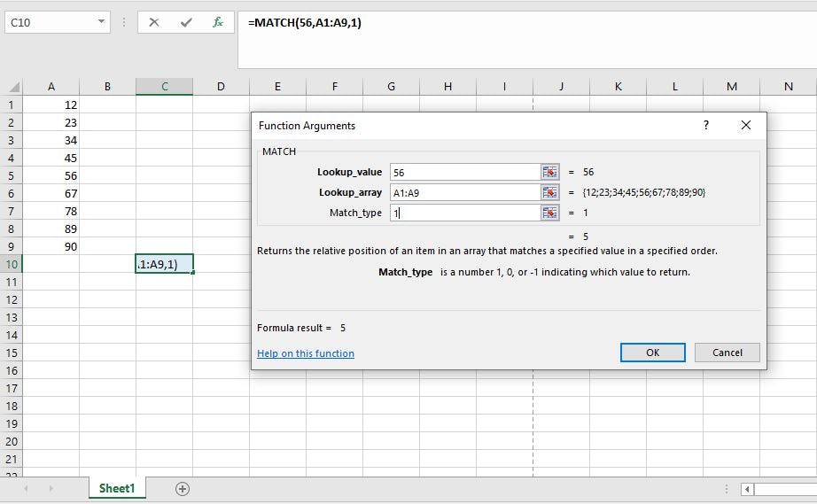
Task: Open the Help on this function link
Action: click(x=306, y=353)
